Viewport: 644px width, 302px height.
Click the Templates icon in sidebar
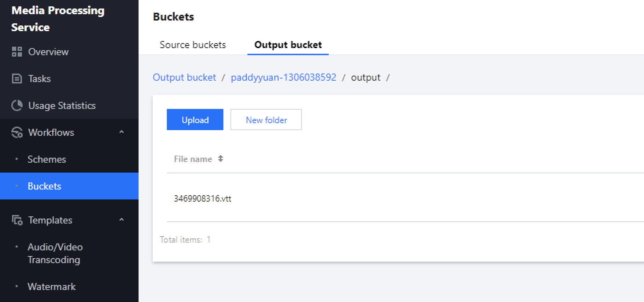[17, 220]
